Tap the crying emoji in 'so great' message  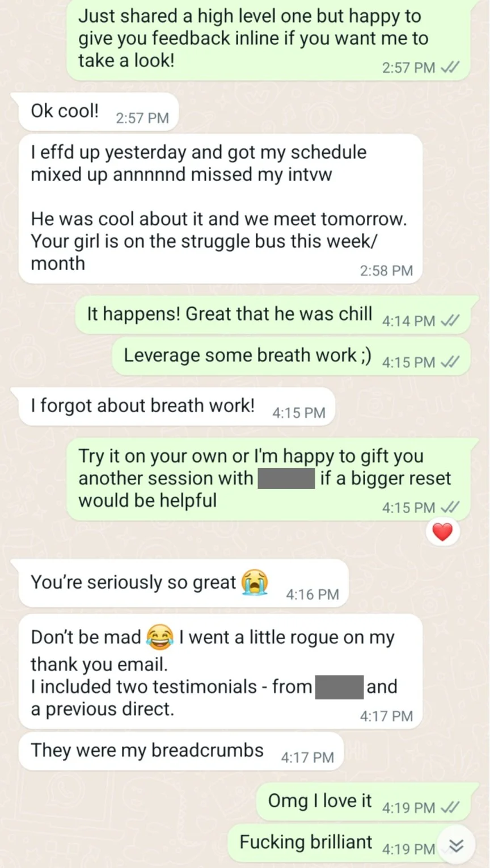[x=255, y=582]
